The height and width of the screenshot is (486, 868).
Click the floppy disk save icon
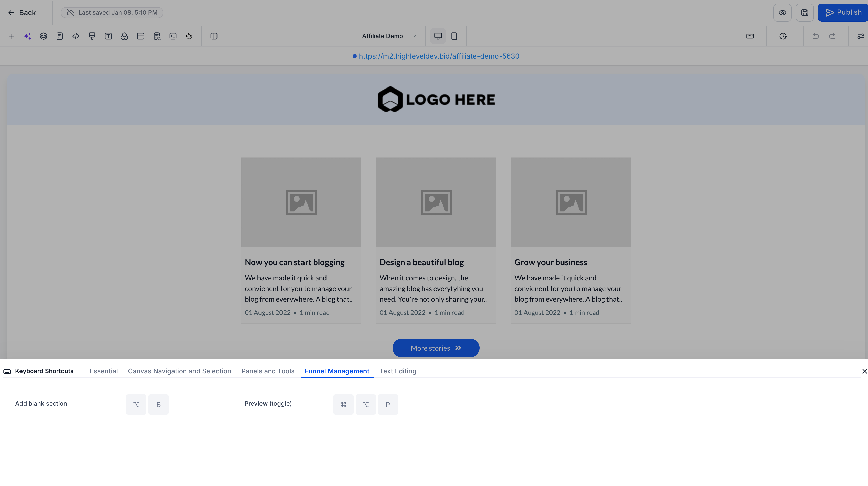tap(805, 13)
